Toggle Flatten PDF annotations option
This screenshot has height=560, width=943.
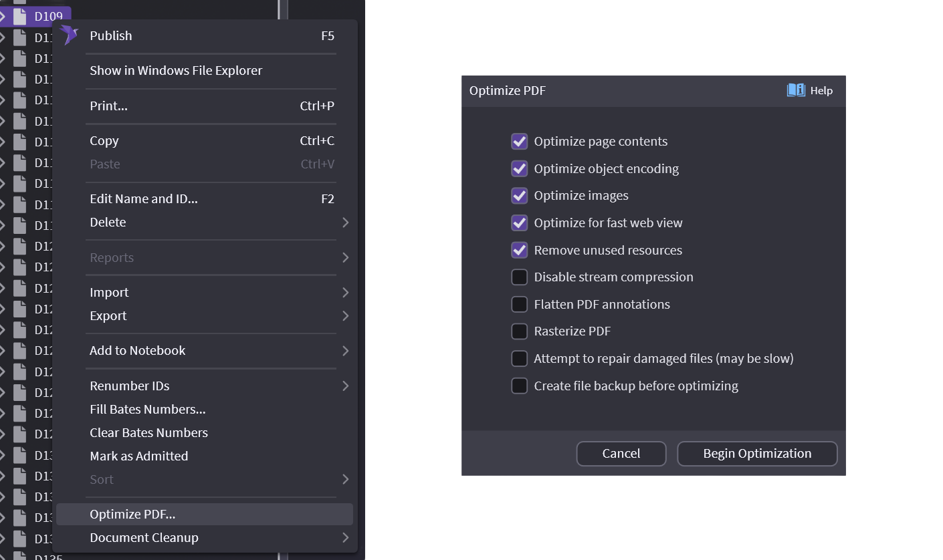pos(520,304)
